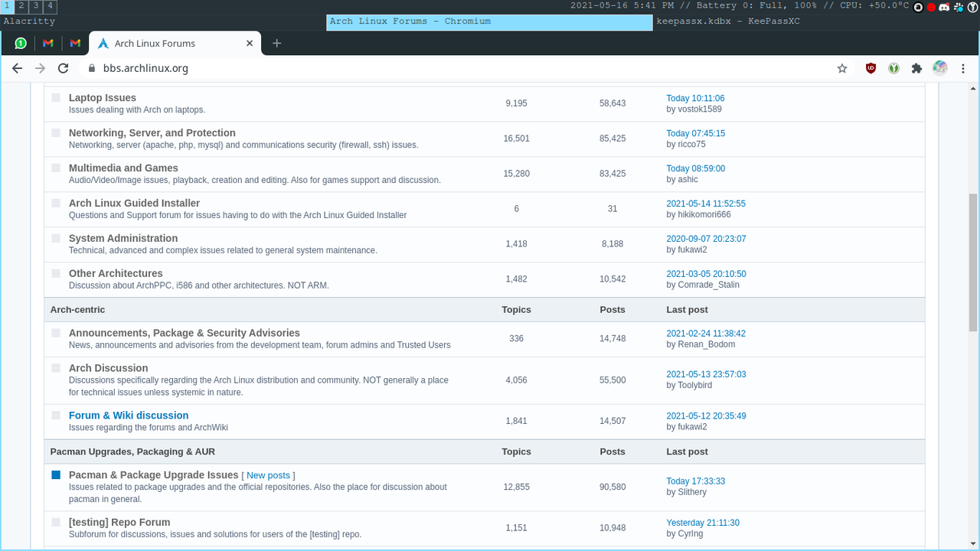
Task: Click the gray status icon beside Arch Discussion
Action: pos(56,368)
